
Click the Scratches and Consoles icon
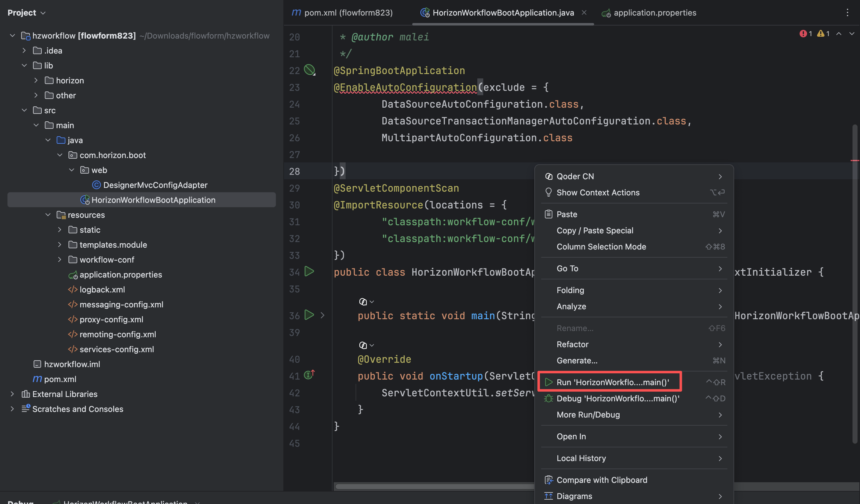[26, 408]
